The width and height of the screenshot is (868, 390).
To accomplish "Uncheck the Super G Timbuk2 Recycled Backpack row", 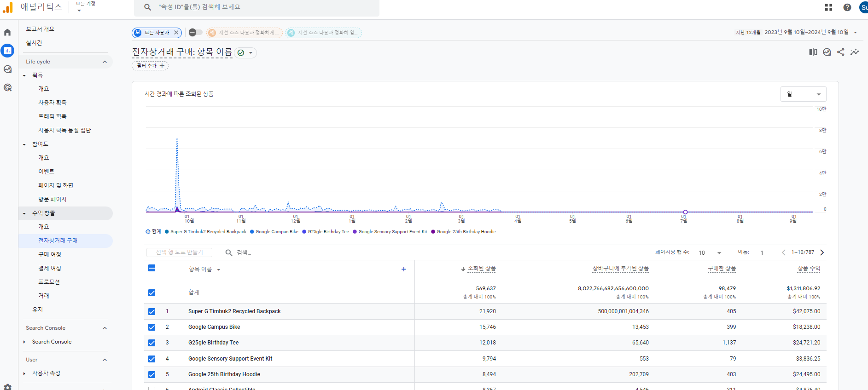I will pos(151,311).
